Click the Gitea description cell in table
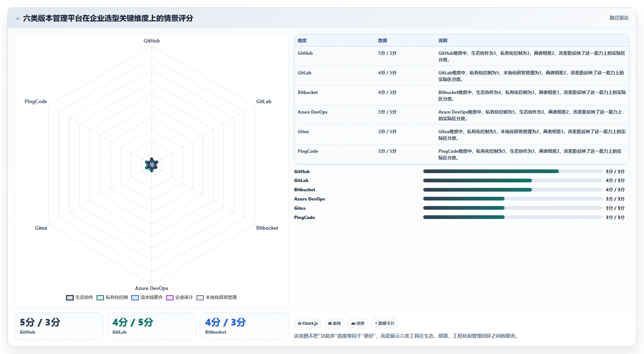The width and height of the screenshot is (644, 354). [x=532, y=135]
